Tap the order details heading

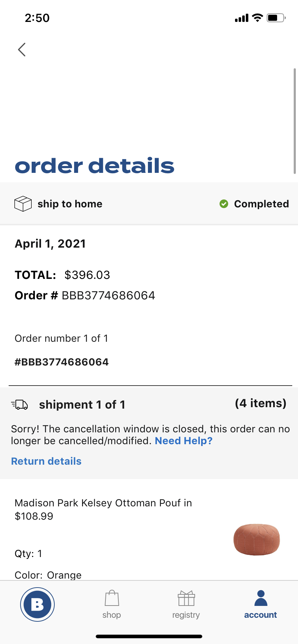point(95,166)
